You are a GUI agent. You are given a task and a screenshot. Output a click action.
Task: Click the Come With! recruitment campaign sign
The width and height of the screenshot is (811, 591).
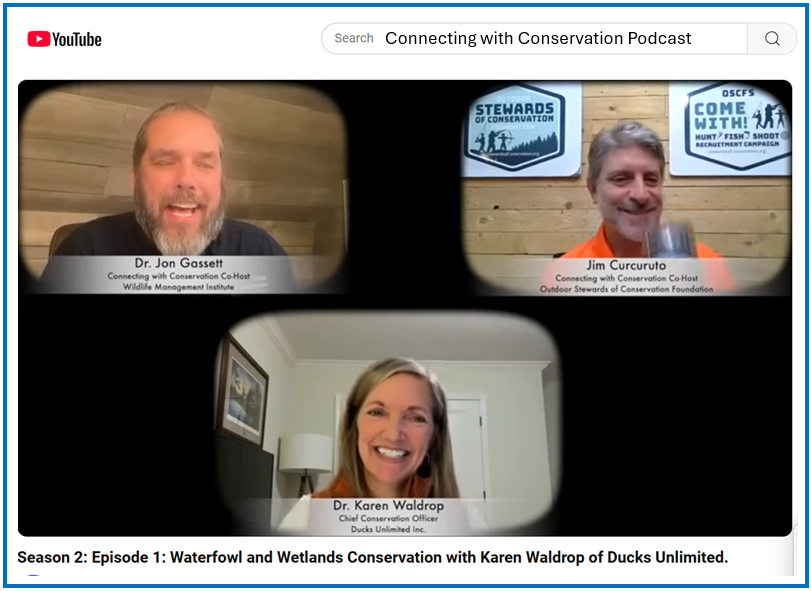click(729, 127)
